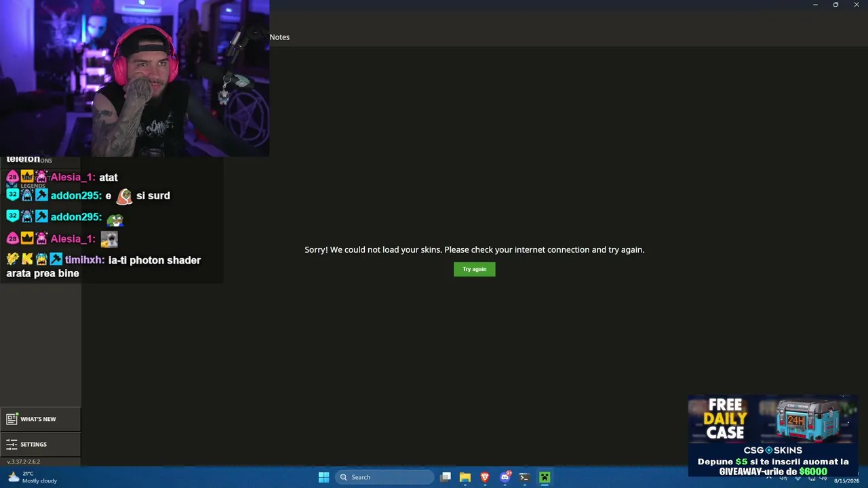Open the launcher Settings
This screenshot has height=488, width=868.
click(40, 445)
